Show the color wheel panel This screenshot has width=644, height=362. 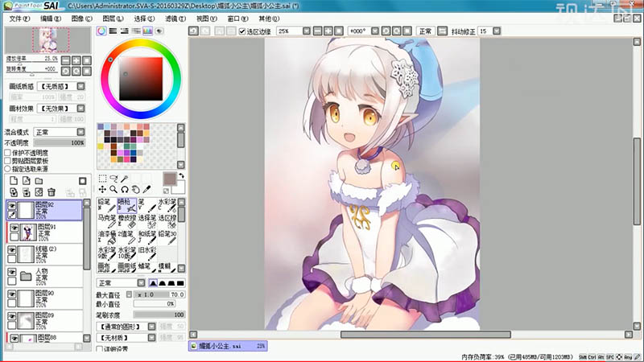click(101, 31)
